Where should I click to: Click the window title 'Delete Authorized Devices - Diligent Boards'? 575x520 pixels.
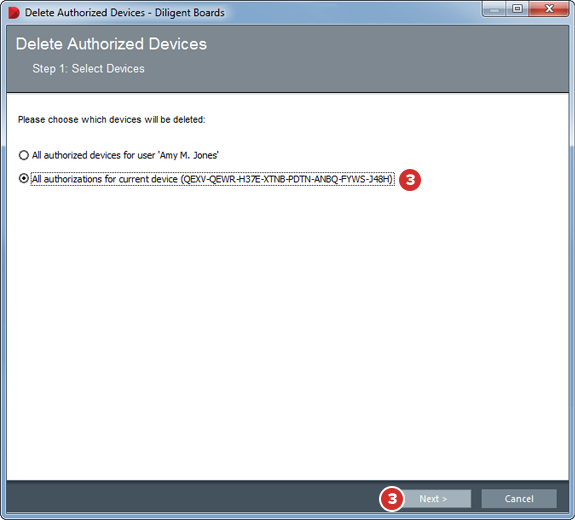click(125, 13)
